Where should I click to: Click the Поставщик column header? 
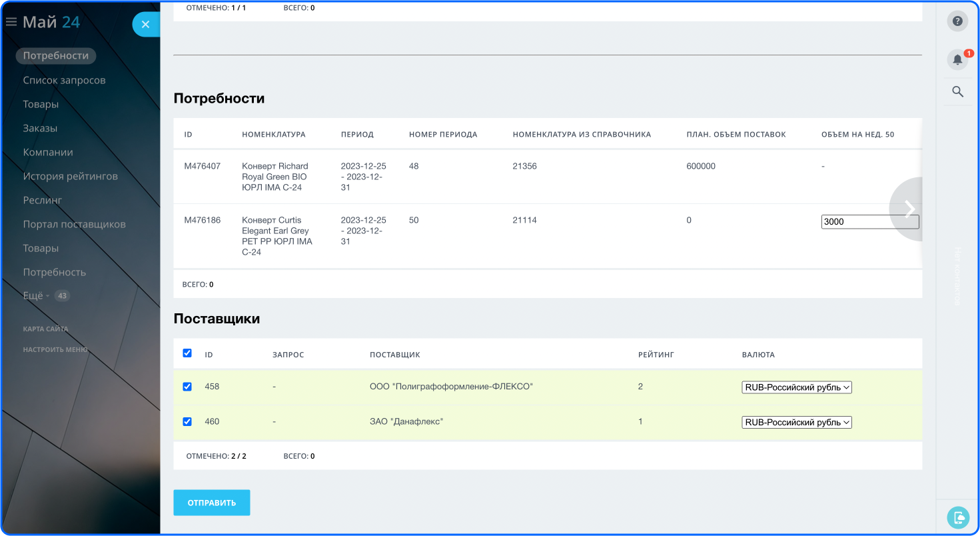tap(395, 355)
